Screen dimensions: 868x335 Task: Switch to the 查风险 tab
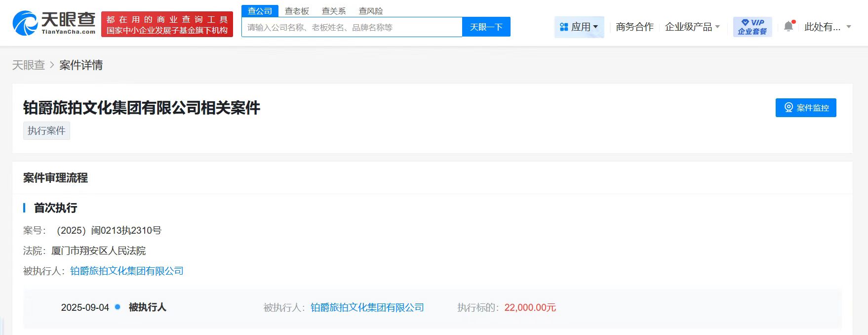point(371,11)
